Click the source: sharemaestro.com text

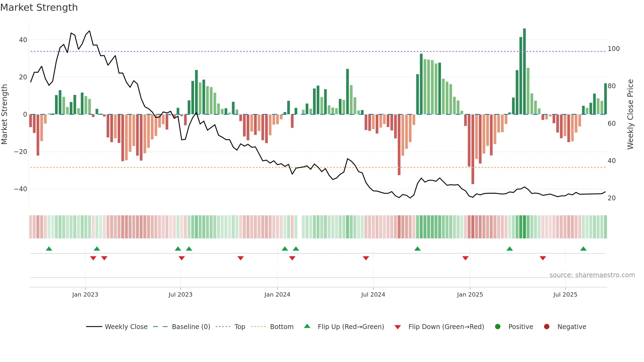[x=592, y=275]
